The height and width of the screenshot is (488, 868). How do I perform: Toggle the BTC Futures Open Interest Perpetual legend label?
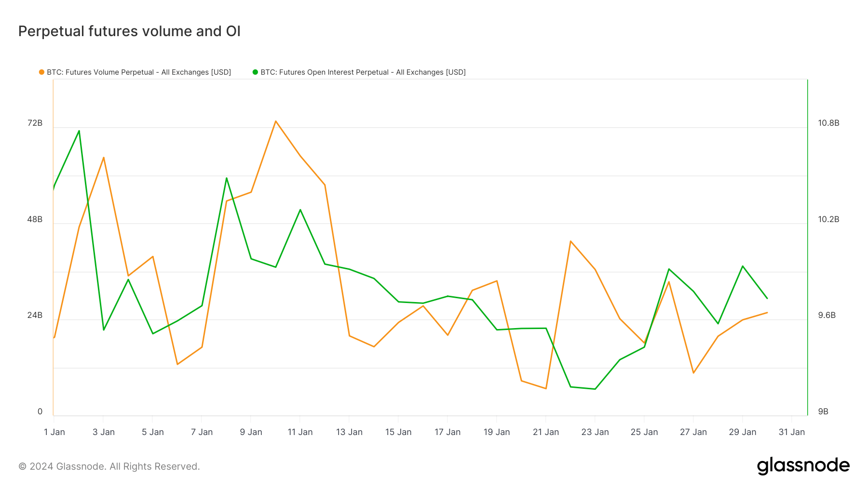(363, 72)
